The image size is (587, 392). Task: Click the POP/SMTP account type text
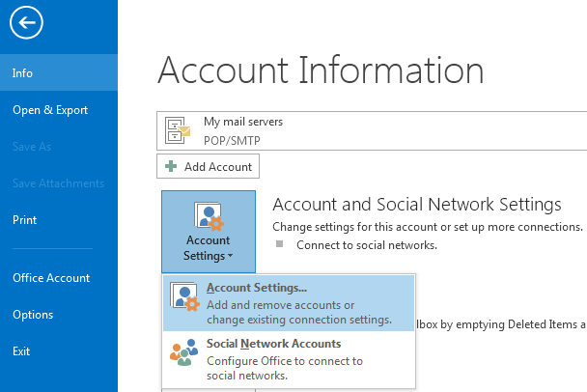point(232,141)
